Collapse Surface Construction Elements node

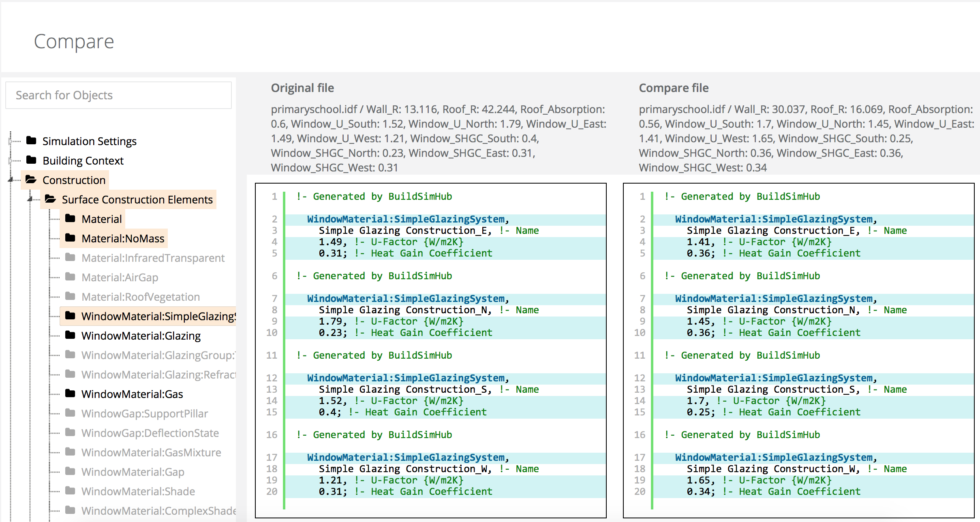pyautogui.click(x=30, y=199)
